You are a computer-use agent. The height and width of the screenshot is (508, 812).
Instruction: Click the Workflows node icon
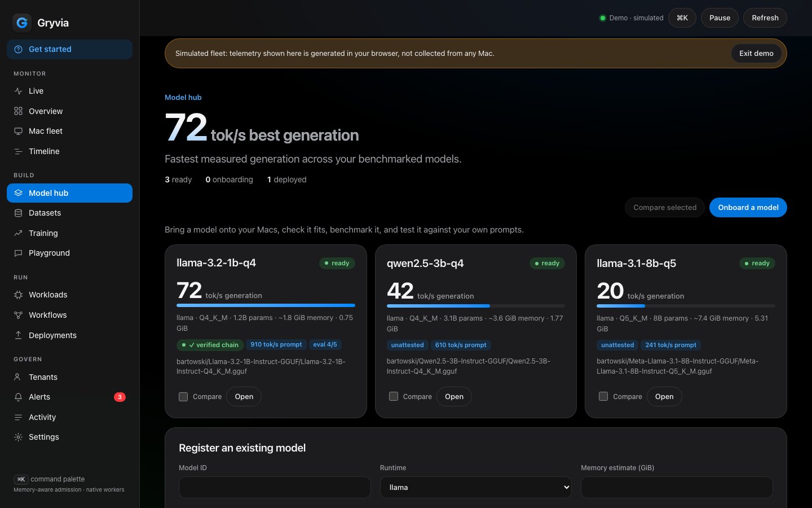coord(19,315)
